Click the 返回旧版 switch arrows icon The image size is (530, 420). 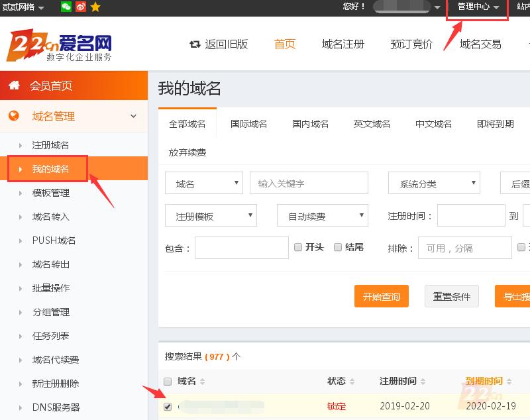tap(195, 44)
